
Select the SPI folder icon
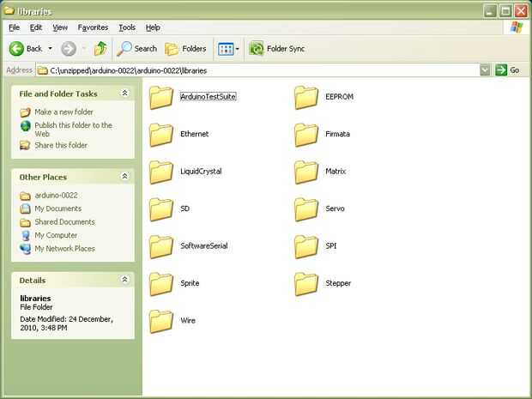306,246
